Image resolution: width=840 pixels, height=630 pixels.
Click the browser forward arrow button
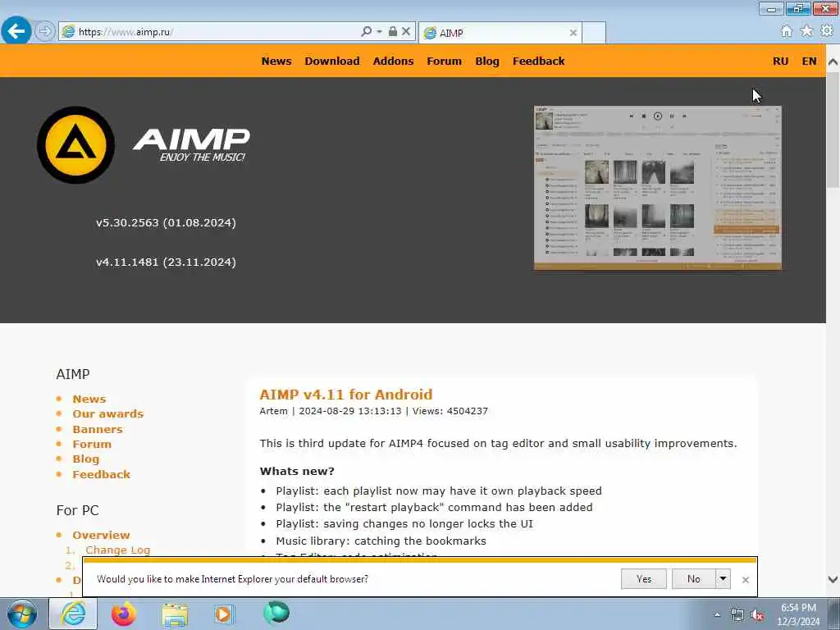click(45, 32)
